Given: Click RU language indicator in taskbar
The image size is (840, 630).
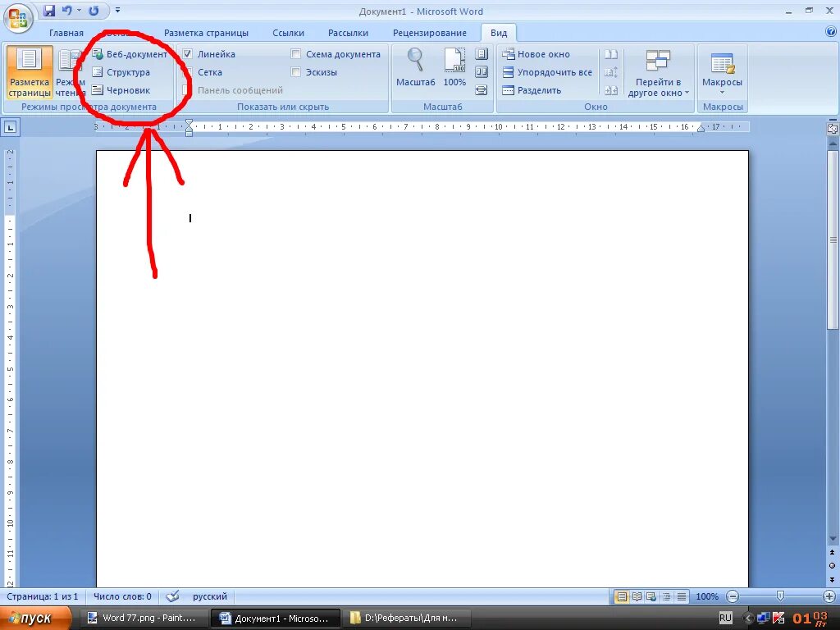Looking at the screenshot, I should [725, 618].
